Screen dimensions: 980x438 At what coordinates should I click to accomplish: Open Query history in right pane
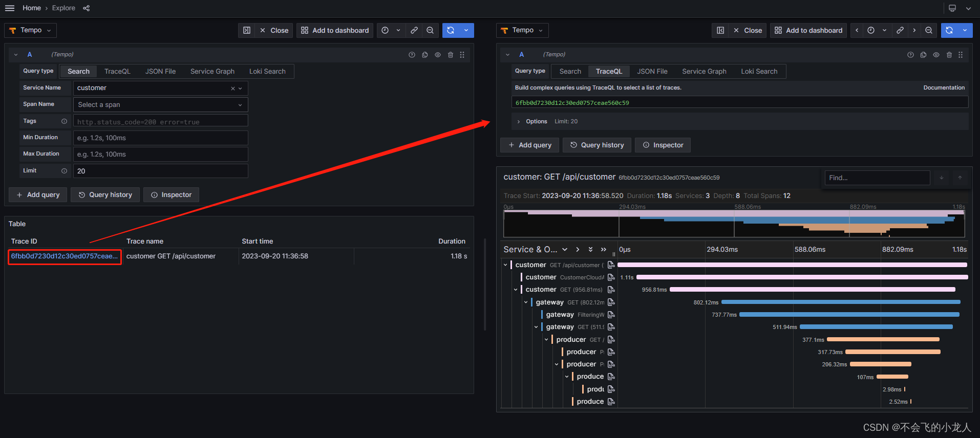click(597, 145)
